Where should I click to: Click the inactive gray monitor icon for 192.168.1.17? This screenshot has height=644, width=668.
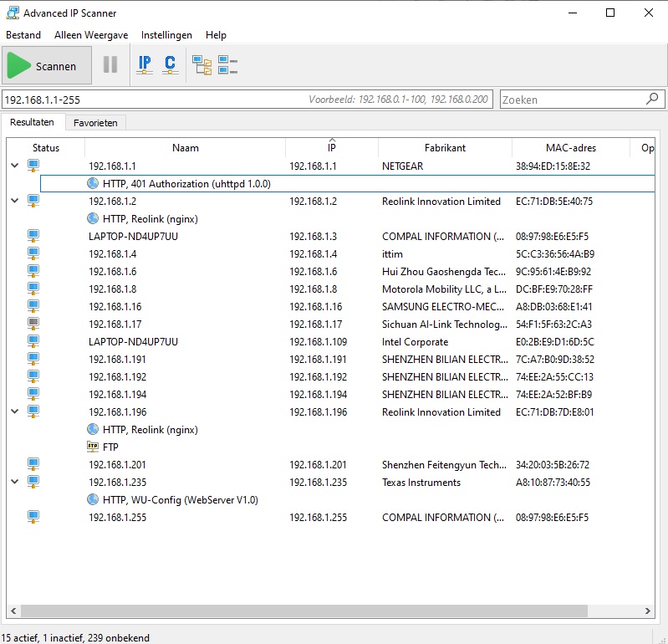coord(33,325)
